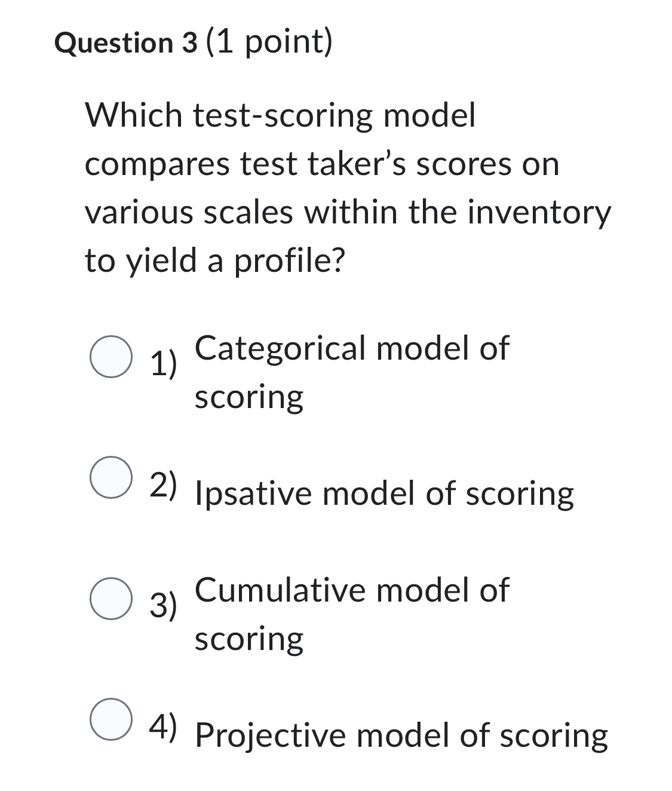Select the radio button for option 1

click(112, 357)
